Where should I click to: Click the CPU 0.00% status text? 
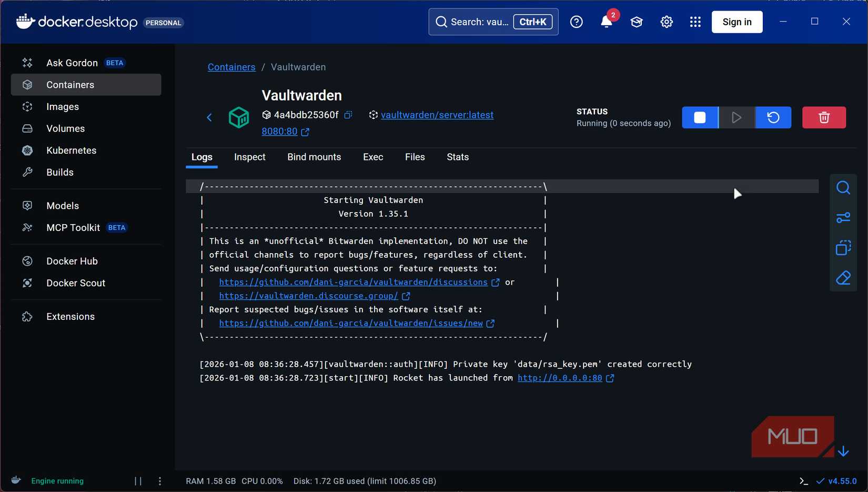pyautogui.click(x=262, y=481)
